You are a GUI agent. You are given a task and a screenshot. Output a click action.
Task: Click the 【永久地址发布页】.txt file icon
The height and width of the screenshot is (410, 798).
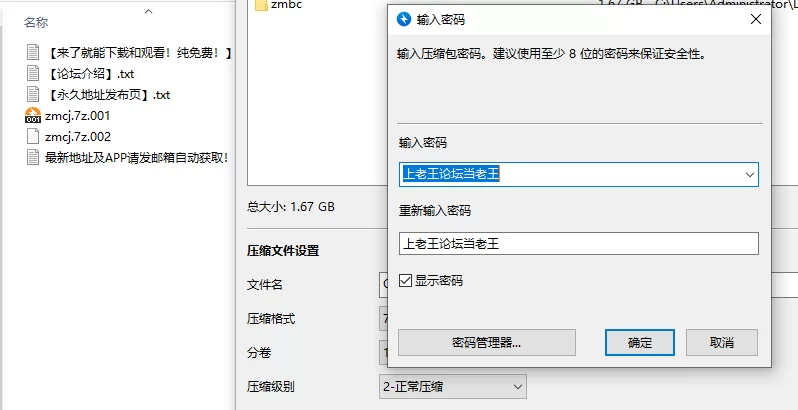point(33,95)
